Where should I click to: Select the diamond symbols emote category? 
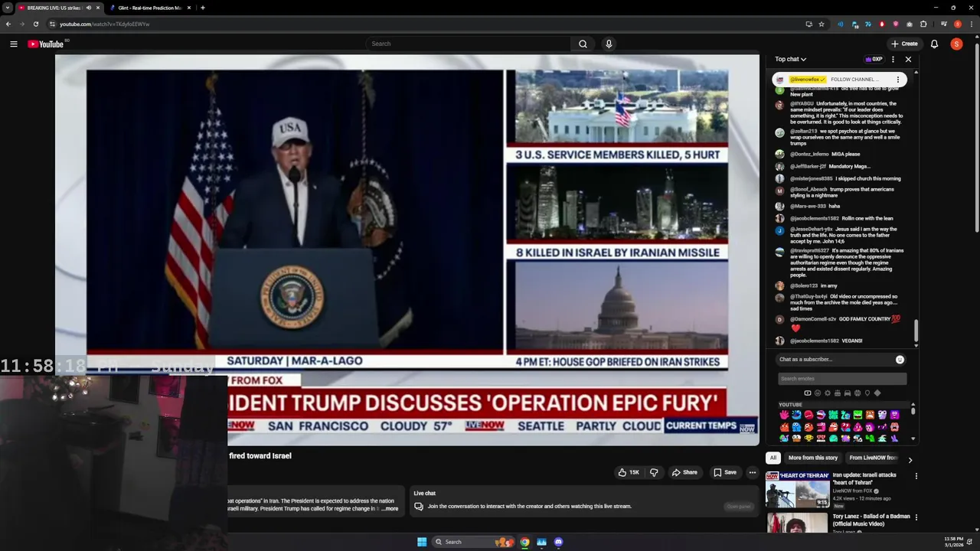click(877, 393)
